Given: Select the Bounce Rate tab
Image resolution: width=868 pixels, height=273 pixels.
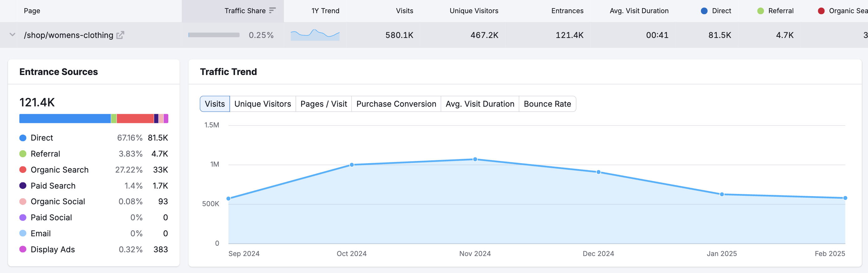Looking at the screenshot, I should click(547, 104).
